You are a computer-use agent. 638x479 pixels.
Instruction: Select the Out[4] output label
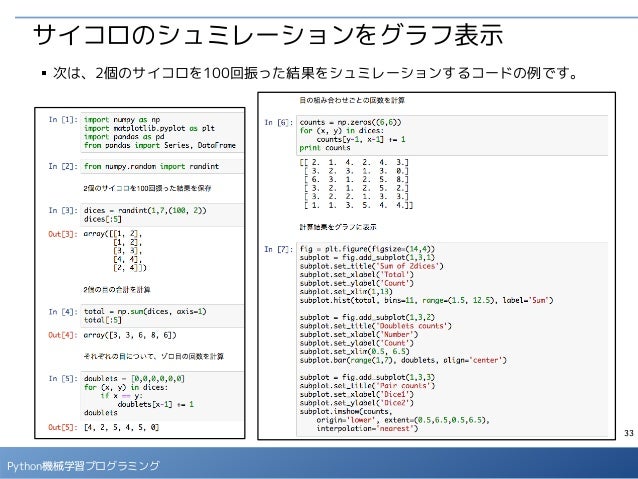63,335
